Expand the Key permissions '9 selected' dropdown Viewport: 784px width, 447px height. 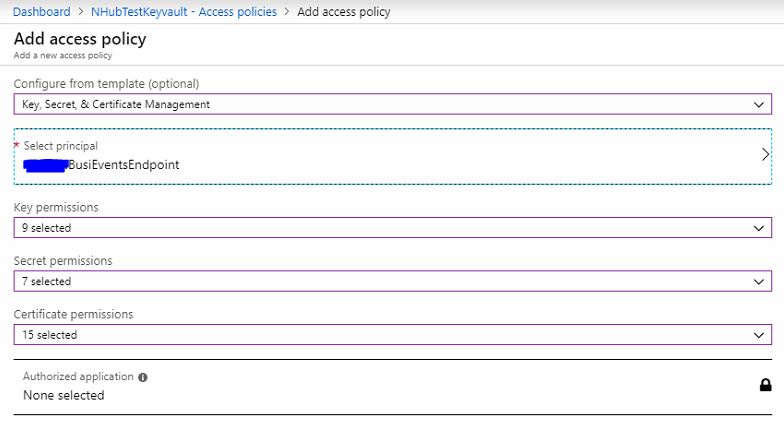[390, 228]
